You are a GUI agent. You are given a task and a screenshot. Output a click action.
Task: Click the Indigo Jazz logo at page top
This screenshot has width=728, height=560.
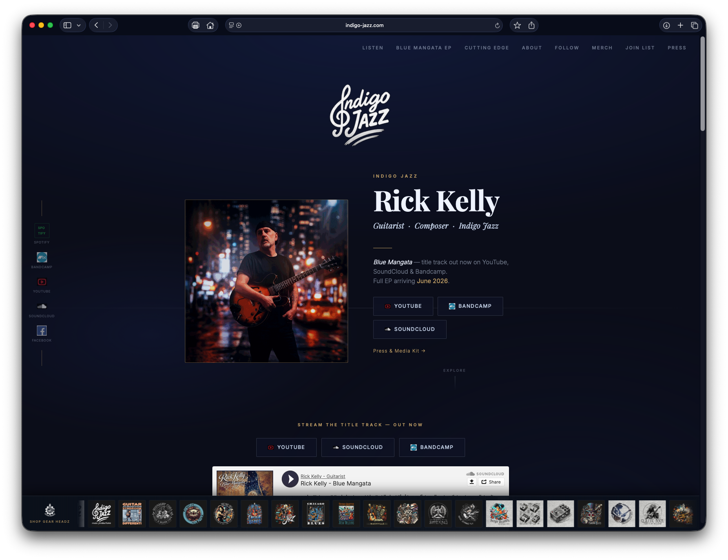pyautogui.click(x=360, y=115)
